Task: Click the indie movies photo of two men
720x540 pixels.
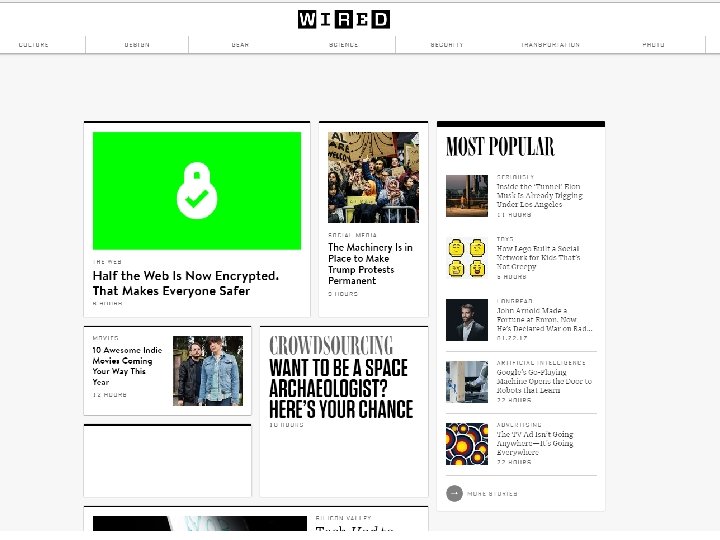Action: point(208,371)
